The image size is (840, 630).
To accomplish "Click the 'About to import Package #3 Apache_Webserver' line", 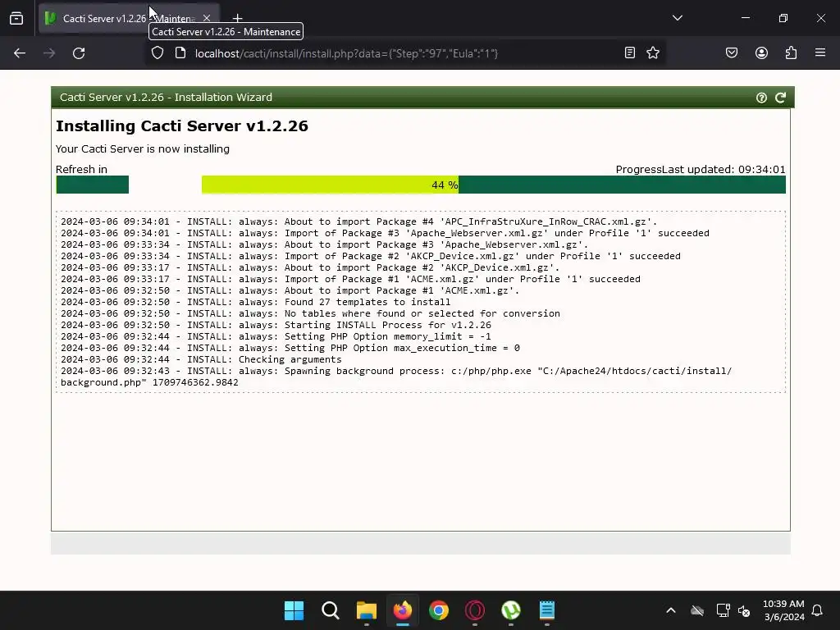I will click(325, 244).
